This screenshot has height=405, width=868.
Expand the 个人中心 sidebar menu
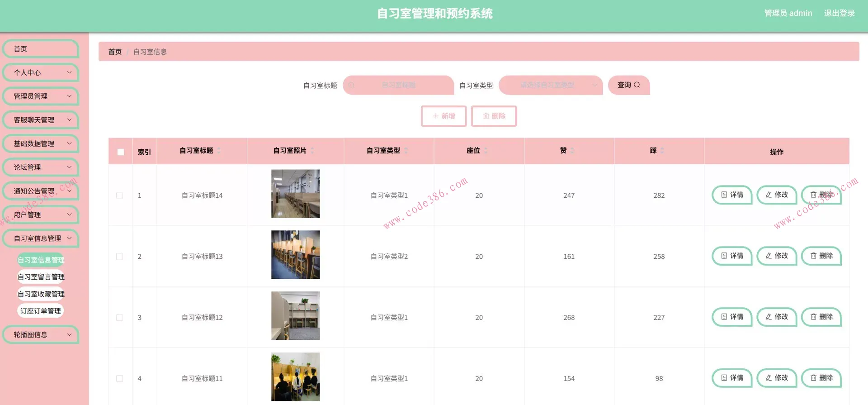[41, 72]
